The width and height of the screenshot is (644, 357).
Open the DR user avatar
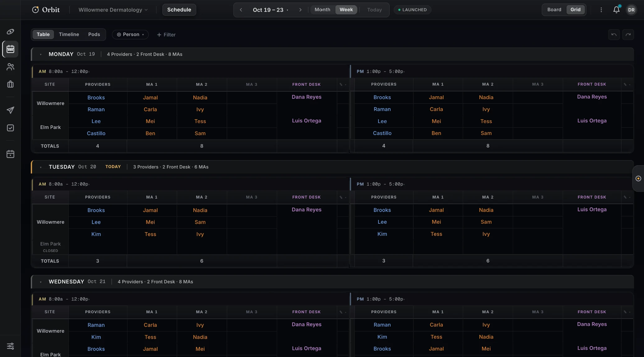tap(631, 10)
